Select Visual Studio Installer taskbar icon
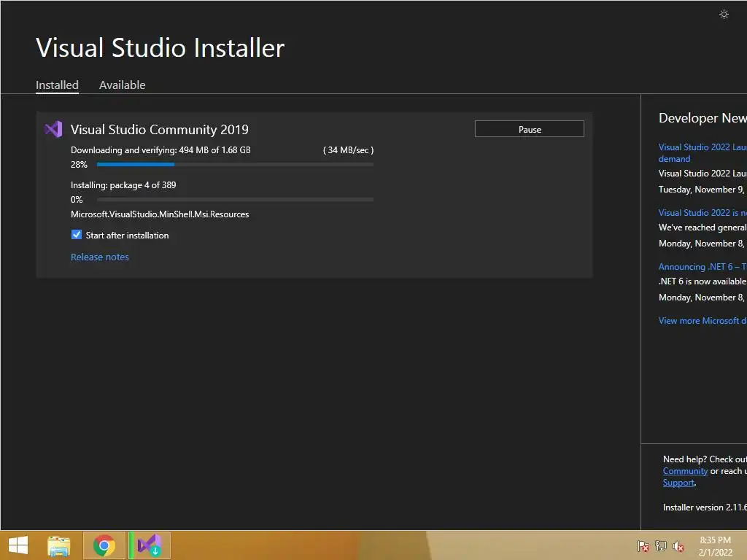Image resolution: width=747 pixels, height=560 pixels. pos(149,545)
